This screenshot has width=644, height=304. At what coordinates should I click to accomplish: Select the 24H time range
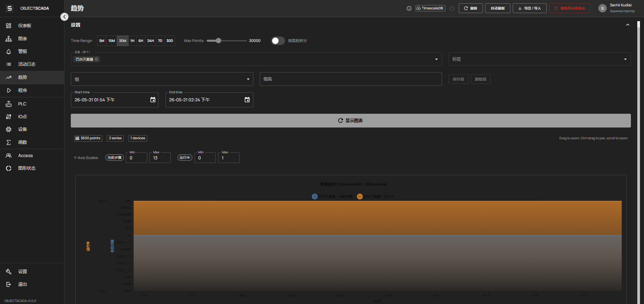[151, 41]
